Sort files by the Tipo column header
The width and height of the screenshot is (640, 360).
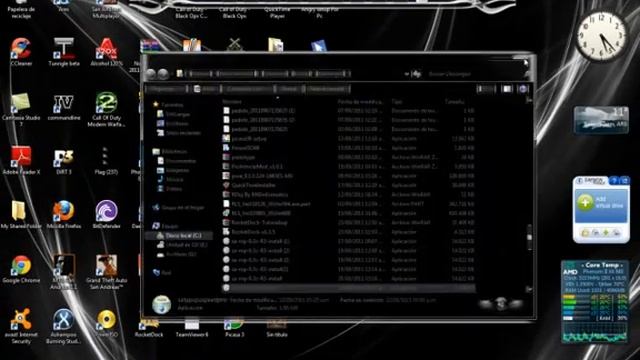[x=396, y=101]
